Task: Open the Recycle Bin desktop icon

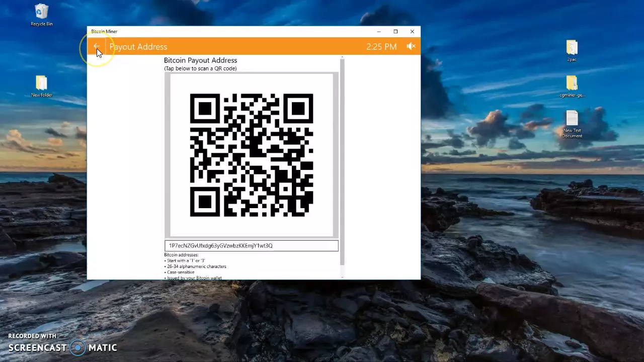Action: 42,15
